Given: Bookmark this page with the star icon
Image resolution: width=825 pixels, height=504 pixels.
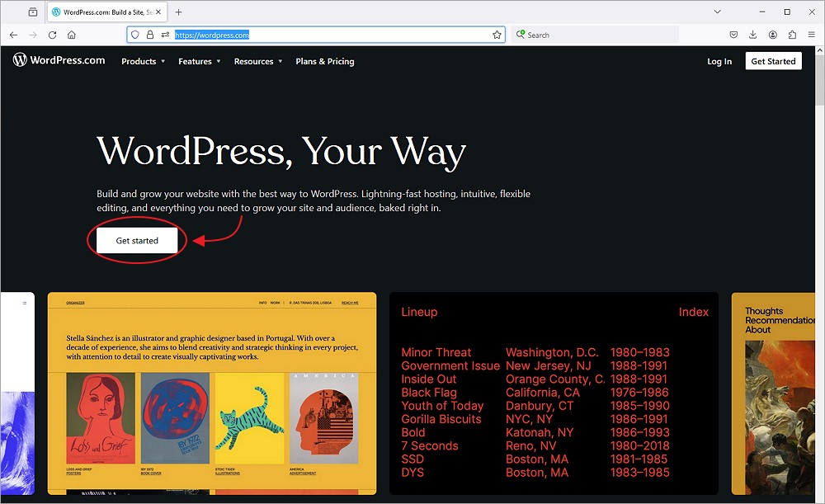Looking at the screenshot, I should pos(497,35).
